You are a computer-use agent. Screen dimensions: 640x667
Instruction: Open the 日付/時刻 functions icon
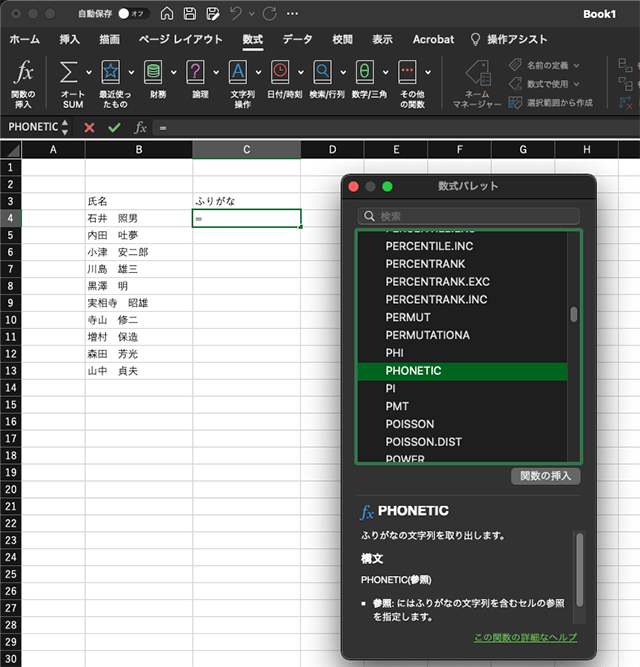(280, 73)
